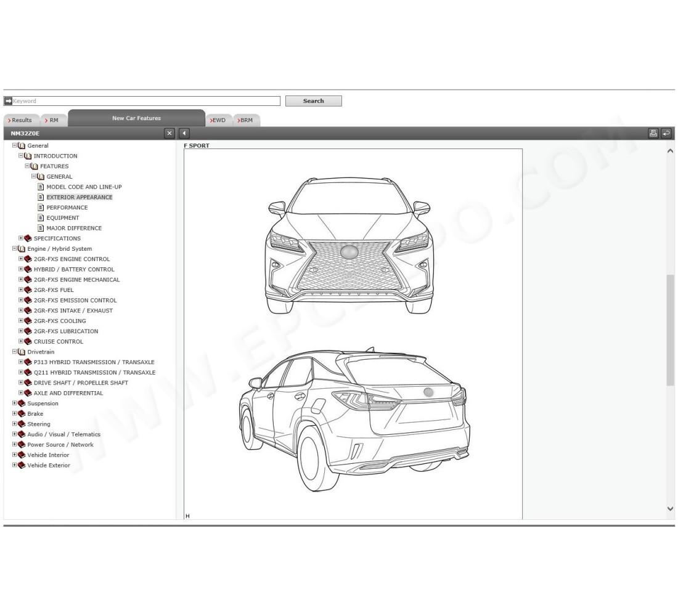
Task: Collapse the INTRODUCTION branch
Action: [x=20, y=156]
